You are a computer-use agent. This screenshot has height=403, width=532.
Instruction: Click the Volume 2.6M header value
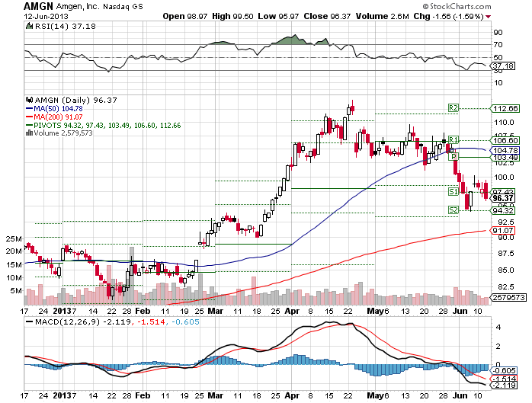(x=382, y=16)
